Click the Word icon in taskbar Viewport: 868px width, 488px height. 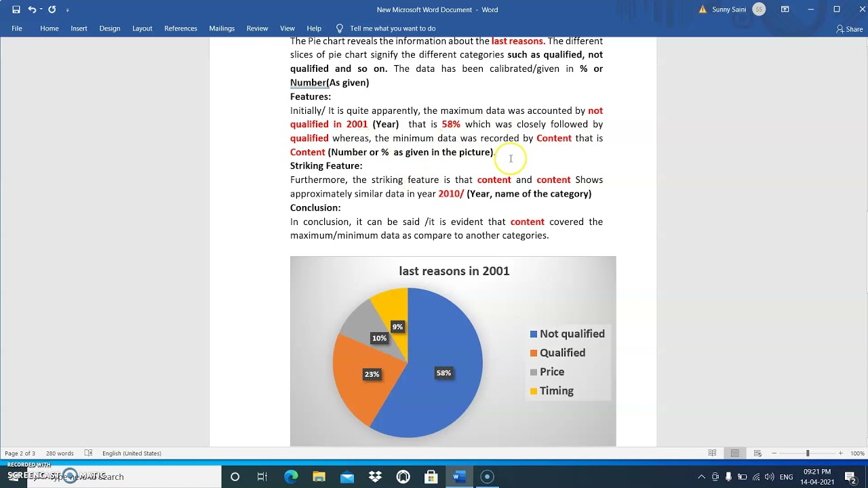click(x=458, y=477)
